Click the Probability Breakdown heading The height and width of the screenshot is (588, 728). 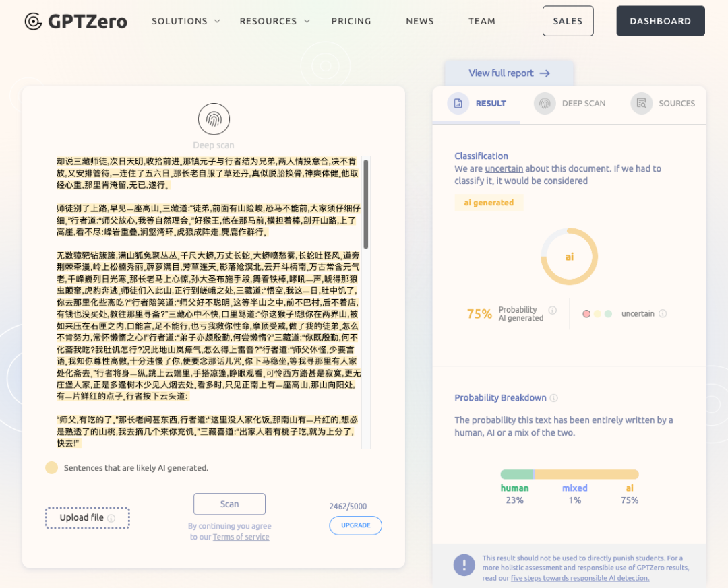[500, 398]
